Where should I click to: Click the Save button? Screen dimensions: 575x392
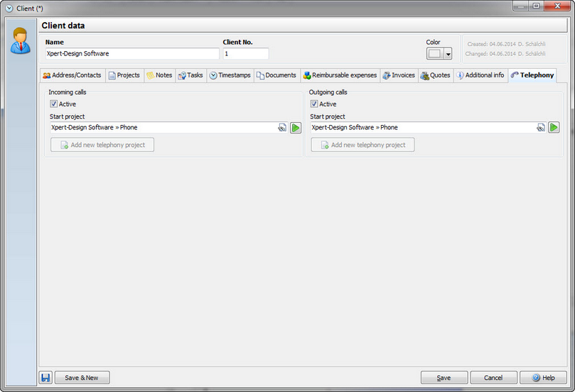444,377
